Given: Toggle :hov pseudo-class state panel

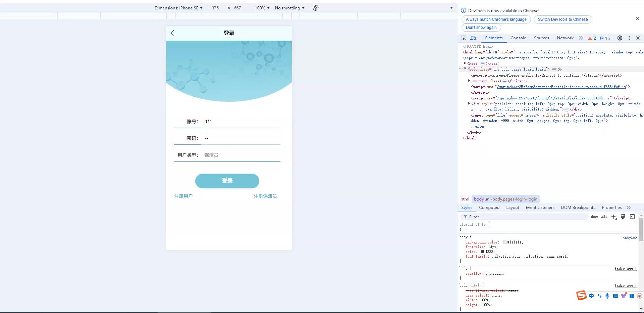Looking at the screenshot, I should pyautogui.click(x=595, y=217).
